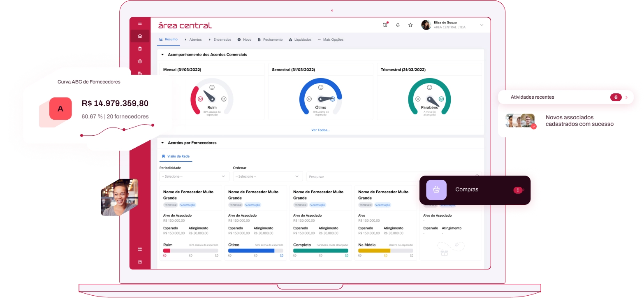The width and height of the screenshot is (644, 299).
Task: Open the notifications bell icon
Action: (x=398, y=25)
